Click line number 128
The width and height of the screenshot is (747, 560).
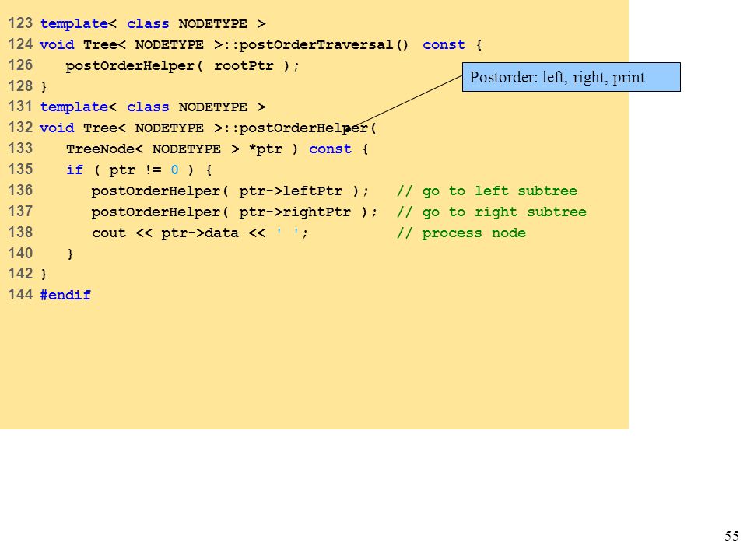tap(20, 86)
